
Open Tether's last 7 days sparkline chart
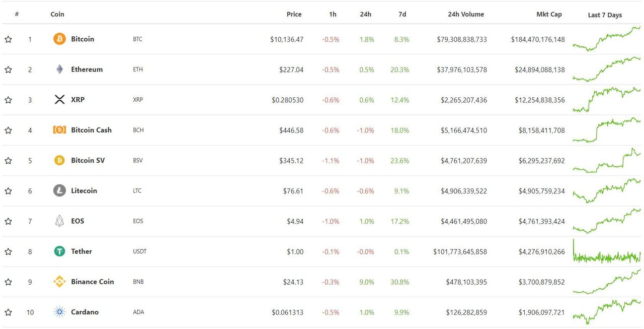click(x=607, y=251)
